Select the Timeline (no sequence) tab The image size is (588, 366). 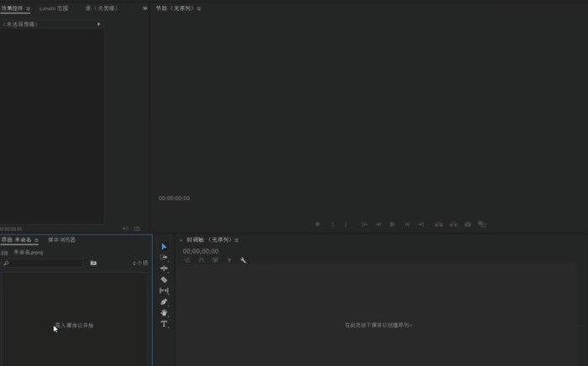pyautogui.click(x=209, y=240)
